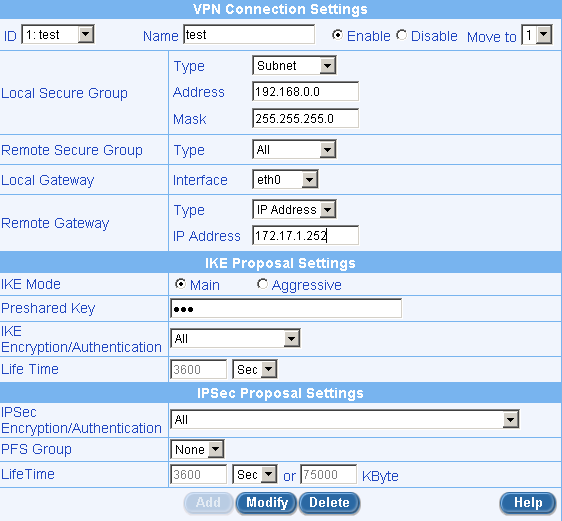Open Local Gateway Interface eth0 dropdown
The image size is (562, 521).
(285, 179)
